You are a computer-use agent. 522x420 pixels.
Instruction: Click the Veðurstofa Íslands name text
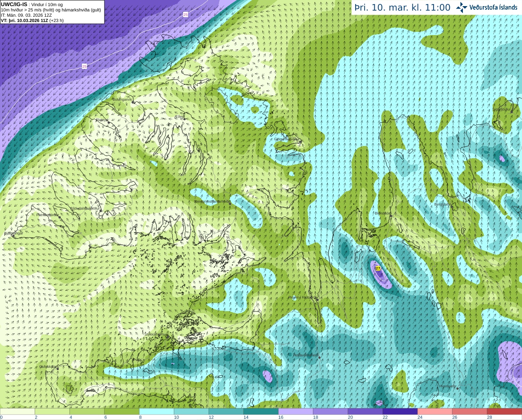coord(493,7)
